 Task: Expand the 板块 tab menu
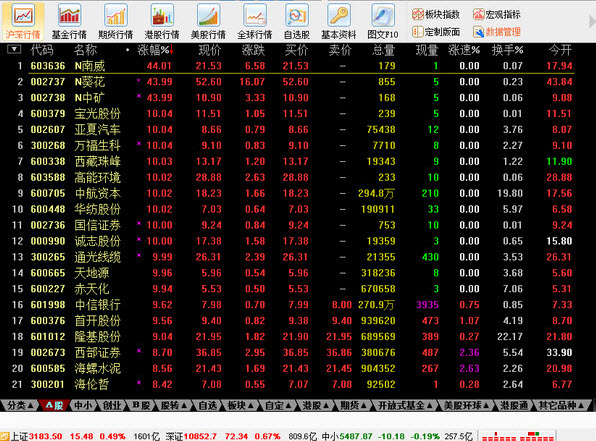(x=240, y=406)
